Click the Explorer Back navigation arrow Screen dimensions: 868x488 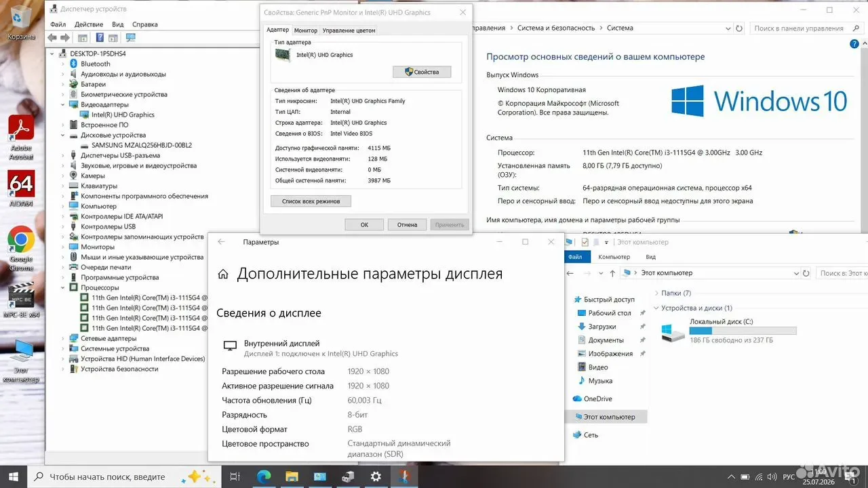pyautogui.click(x=570, y=273)
